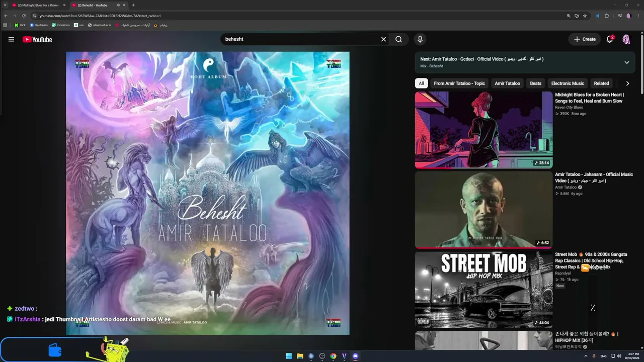Clear the search box text
Screen dimensions: 644x362
pyautogui.click(x=383, y=39)
